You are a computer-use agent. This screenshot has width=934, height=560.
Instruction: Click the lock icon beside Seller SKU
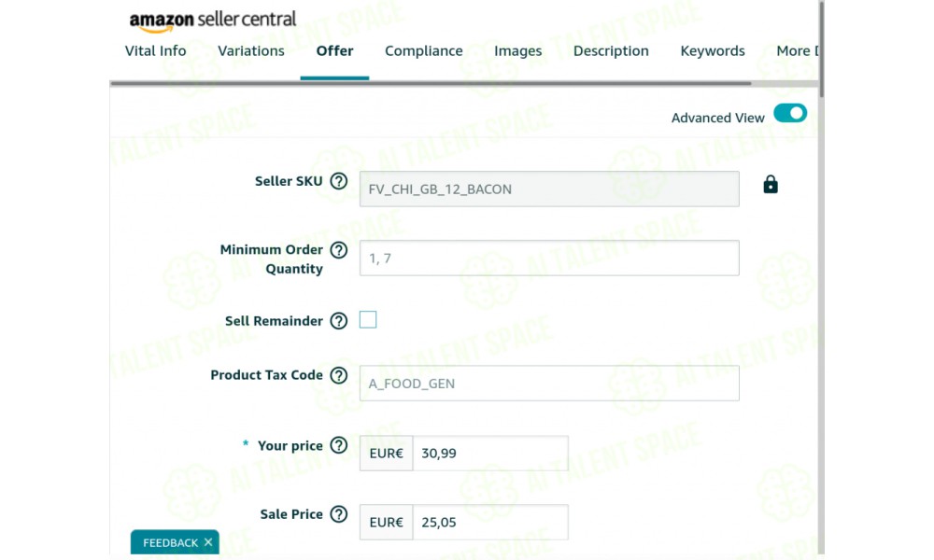click(x=771, y=185)
